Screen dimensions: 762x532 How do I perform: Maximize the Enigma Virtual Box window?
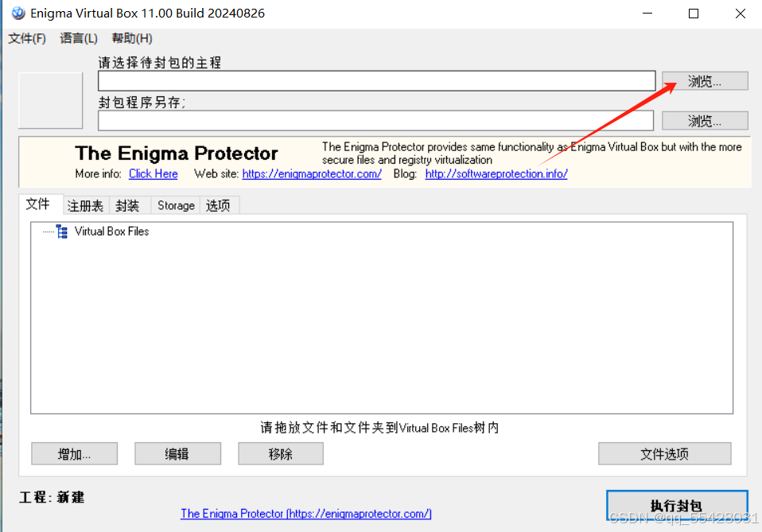coord(694,13)
